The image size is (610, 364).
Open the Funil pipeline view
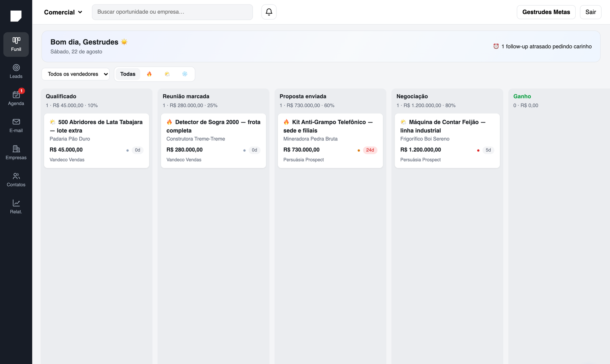coord(16,45)
